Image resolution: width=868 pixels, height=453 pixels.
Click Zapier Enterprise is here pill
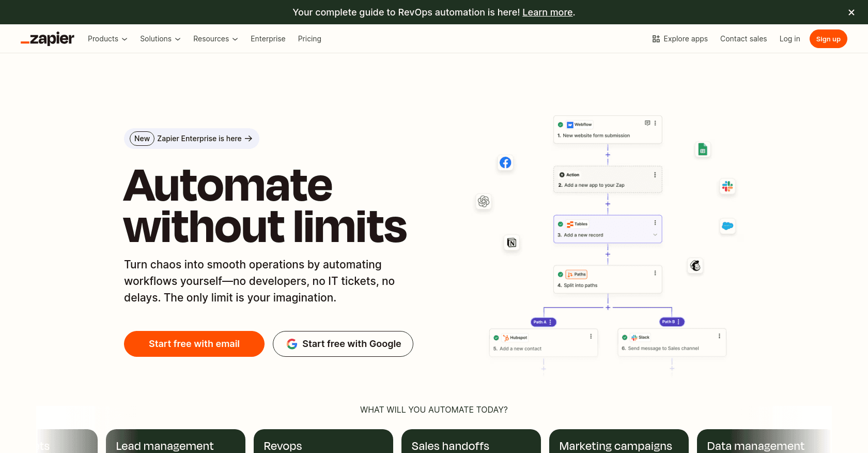(x=192, y=139)
